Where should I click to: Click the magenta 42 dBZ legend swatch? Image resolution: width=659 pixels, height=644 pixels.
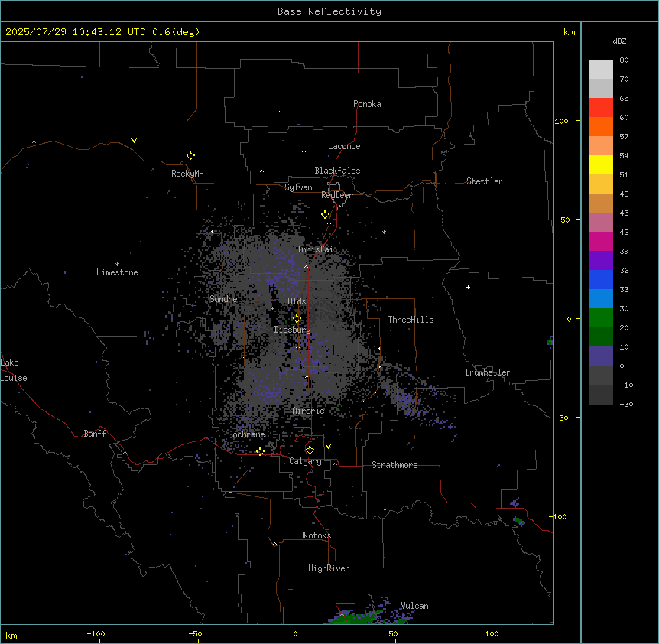click(x=601, y=241)
